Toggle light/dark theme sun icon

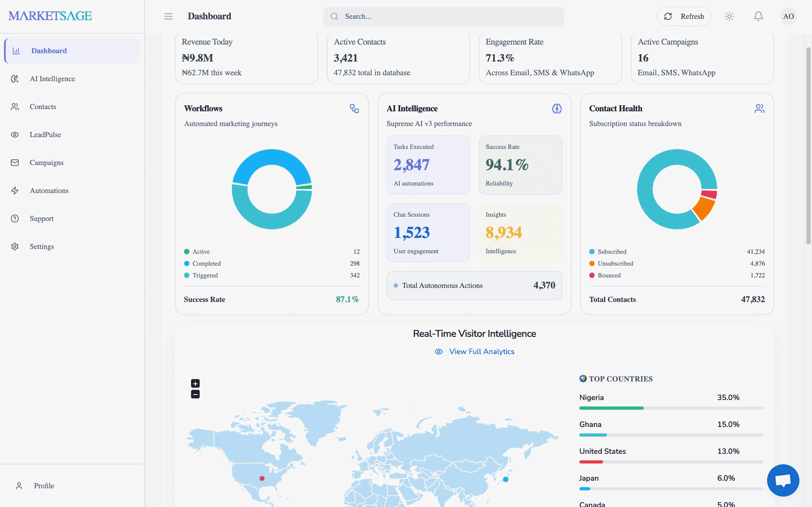[x=730, y=16]
